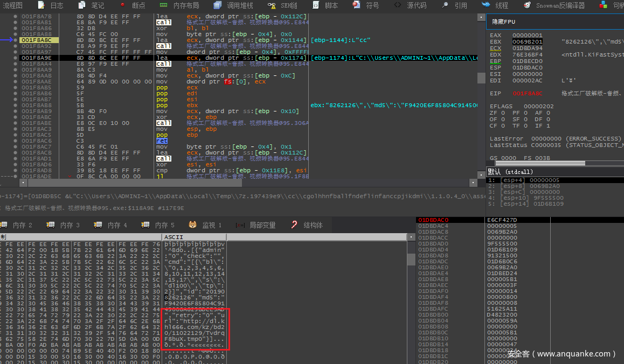Select the EBX register value 0069B201
The width and height of the screenshot is (624, 364).
tap(527, 41)
